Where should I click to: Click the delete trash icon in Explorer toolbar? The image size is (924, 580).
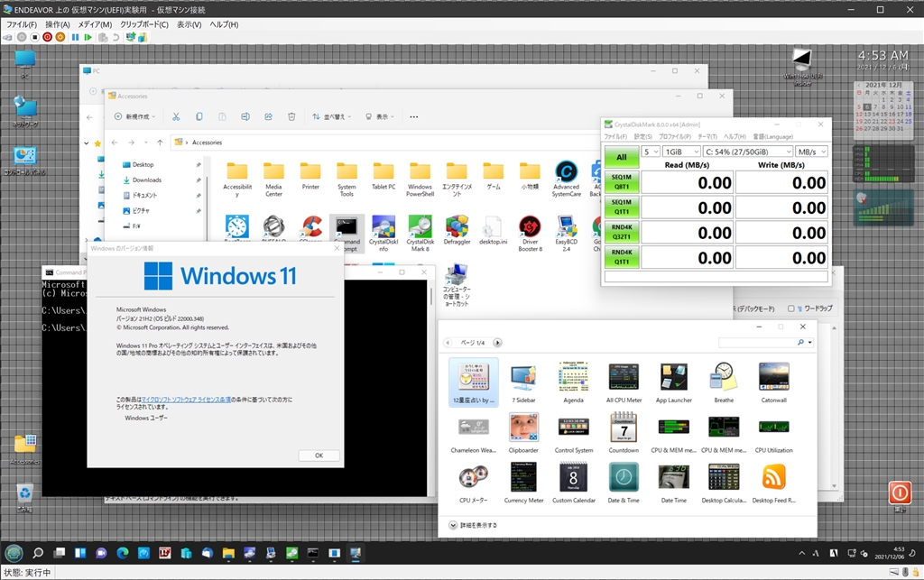pos(291,116)
